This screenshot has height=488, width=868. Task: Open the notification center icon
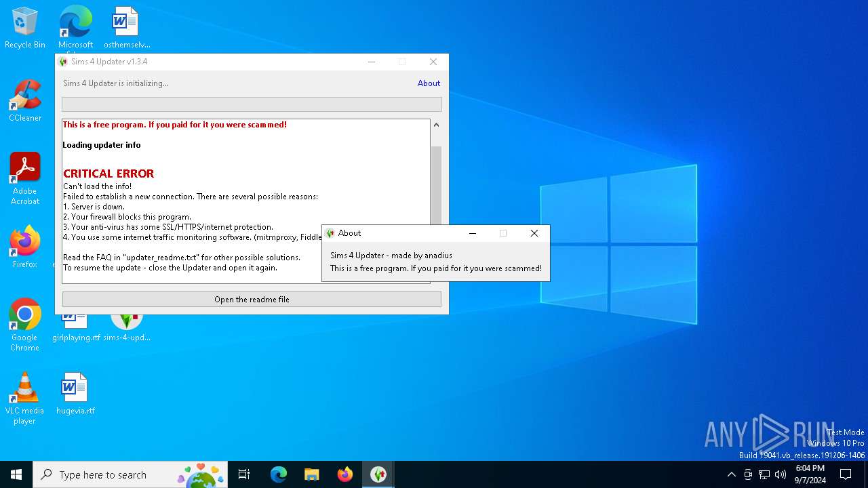846,474
